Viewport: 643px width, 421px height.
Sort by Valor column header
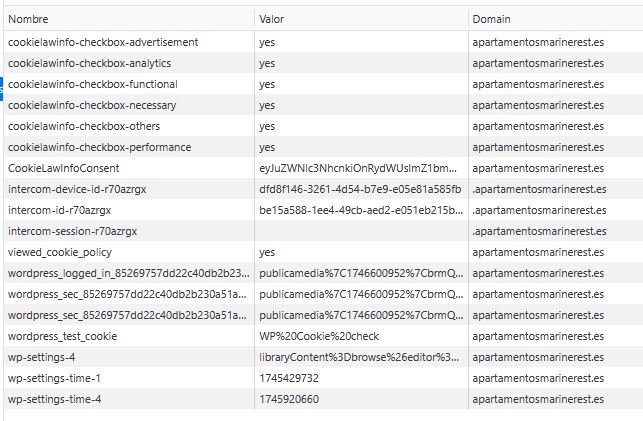click(x=361, y=19)
